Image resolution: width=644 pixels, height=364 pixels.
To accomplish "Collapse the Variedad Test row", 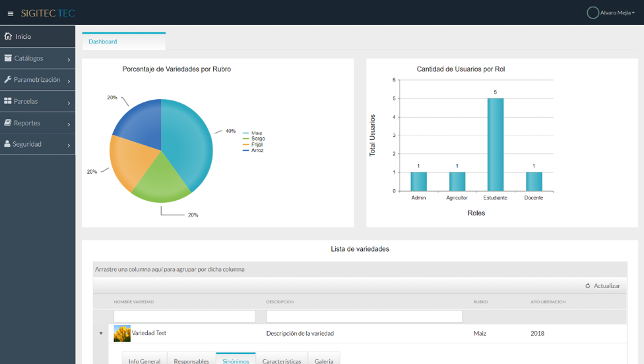I will pos(101,334).
